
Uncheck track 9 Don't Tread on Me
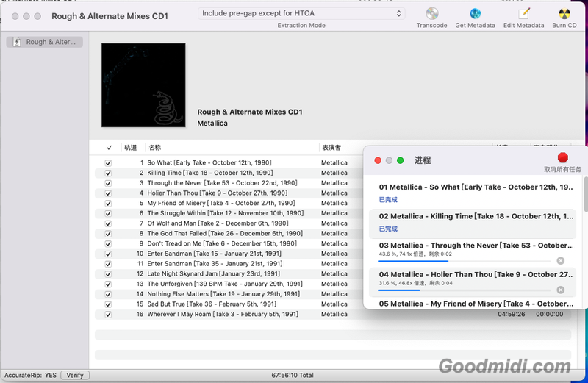pos(108,244)
